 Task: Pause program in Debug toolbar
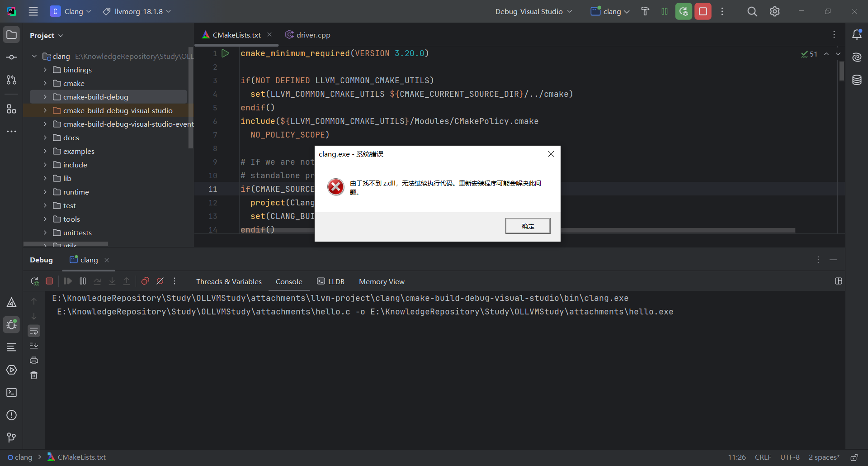pyautogui.click(x=83, y=281)
